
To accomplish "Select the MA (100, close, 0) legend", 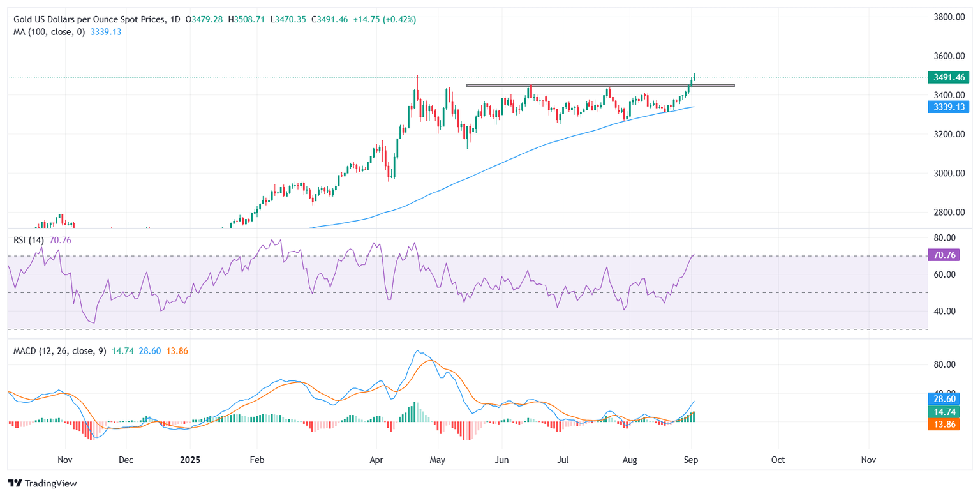I will tap(50, 32).
